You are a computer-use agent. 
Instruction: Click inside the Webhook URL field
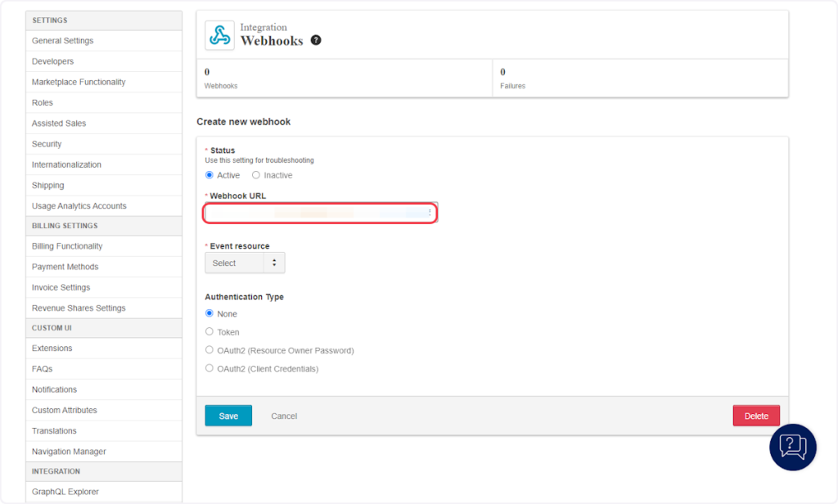click(x=320, y=213)
